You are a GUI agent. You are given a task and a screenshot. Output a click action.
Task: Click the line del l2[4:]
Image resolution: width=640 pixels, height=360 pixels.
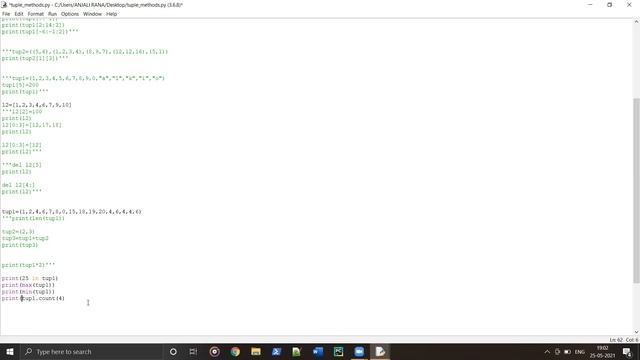[x=18, y=185]
